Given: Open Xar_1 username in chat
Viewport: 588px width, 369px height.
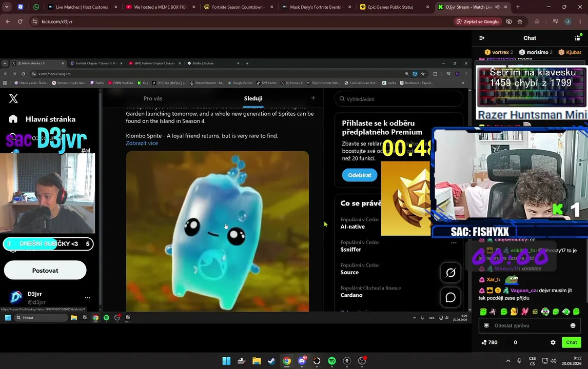Looking at the screenshot, I should (493, 279).
